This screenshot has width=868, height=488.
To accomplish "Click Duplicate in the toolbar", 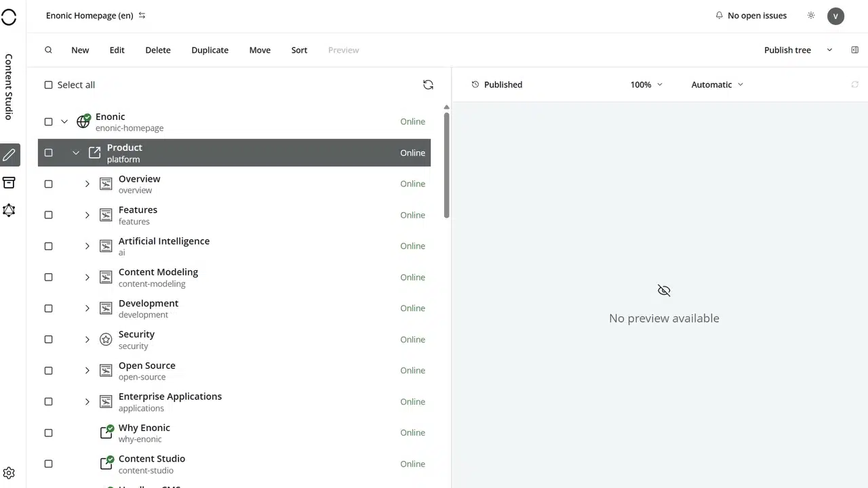I will point(210,50).
